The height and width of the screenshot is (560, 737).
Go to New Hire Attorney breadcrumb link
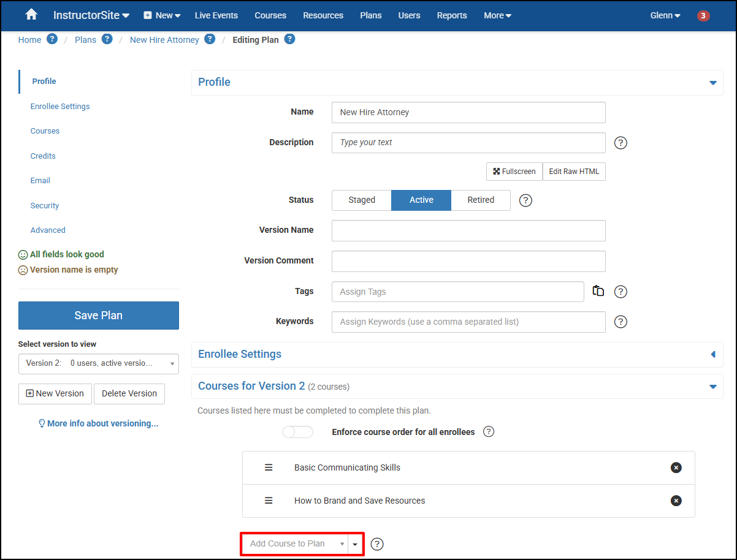(164, 40)
